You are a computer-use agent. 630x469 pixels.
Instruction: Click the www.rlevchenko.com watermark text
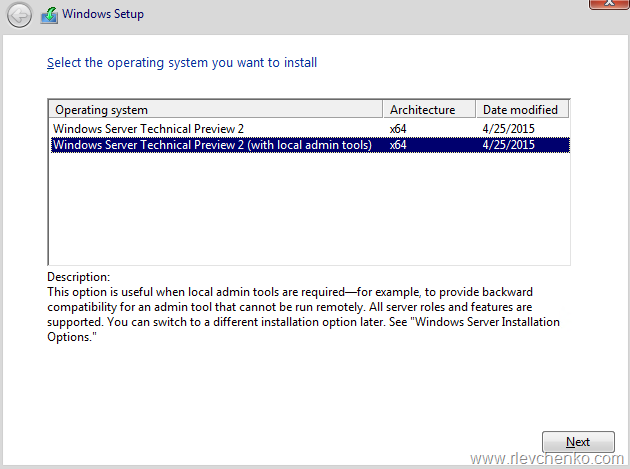[x=546, y=459]
